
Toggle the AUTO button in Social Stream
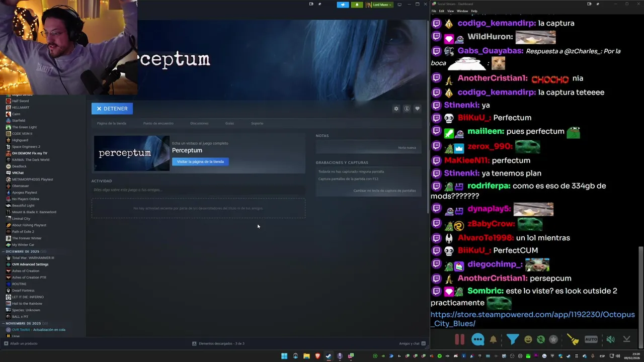pos(591,339)
